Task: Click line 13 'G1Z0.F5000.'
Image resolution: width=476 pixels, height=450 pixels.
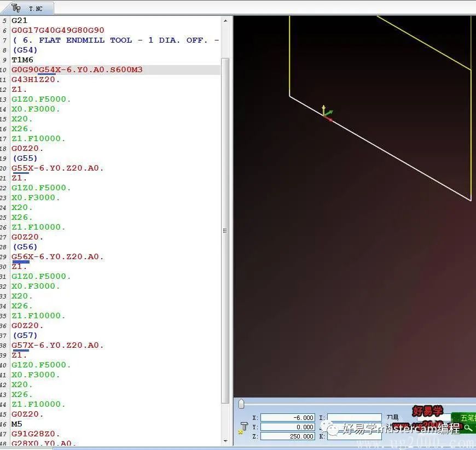Action: 41,99
